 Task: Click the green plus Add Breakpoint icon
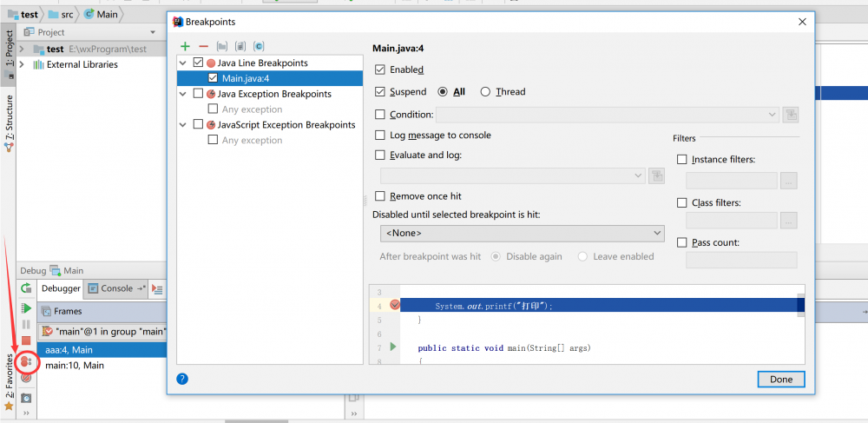coord(185,46)
